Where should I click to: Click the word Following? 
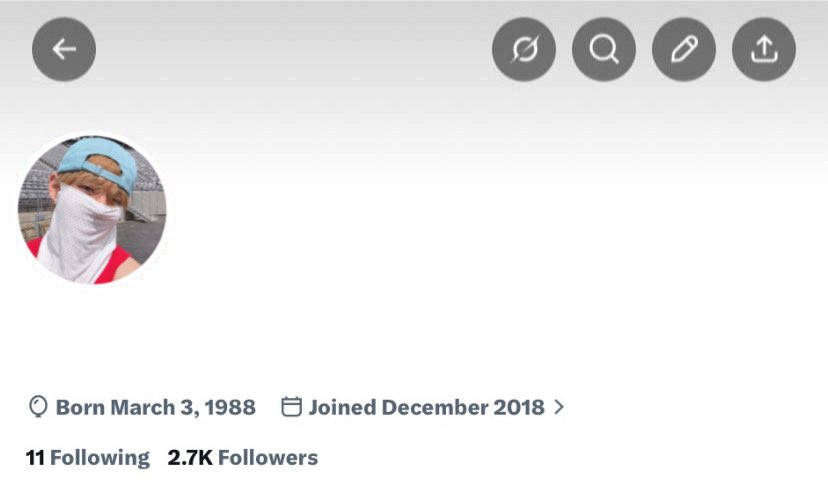click(x=100, y=458)
